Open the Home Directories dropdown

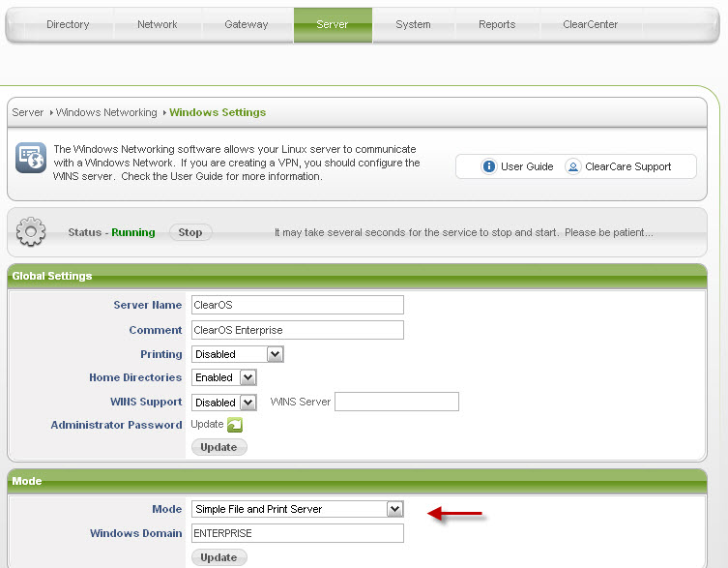pyautogui.click(x=223, y=377)
